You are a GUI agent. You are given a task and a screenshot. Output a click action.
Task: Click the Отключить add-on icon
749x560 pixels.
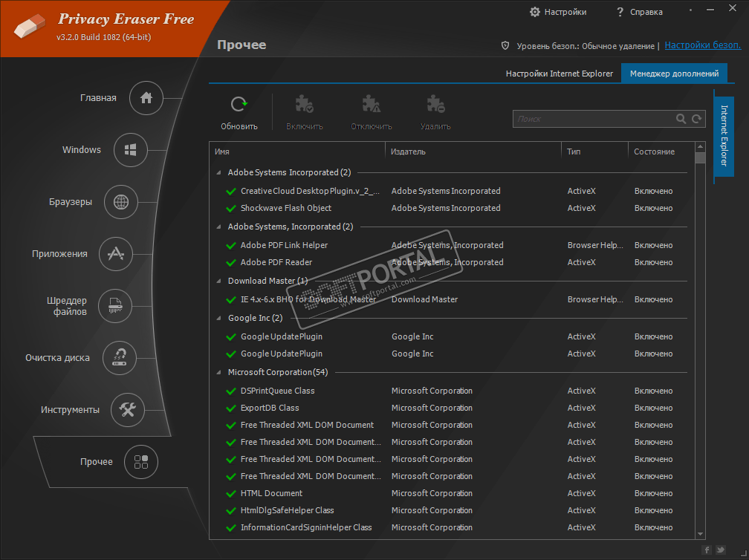click(372, 103)
